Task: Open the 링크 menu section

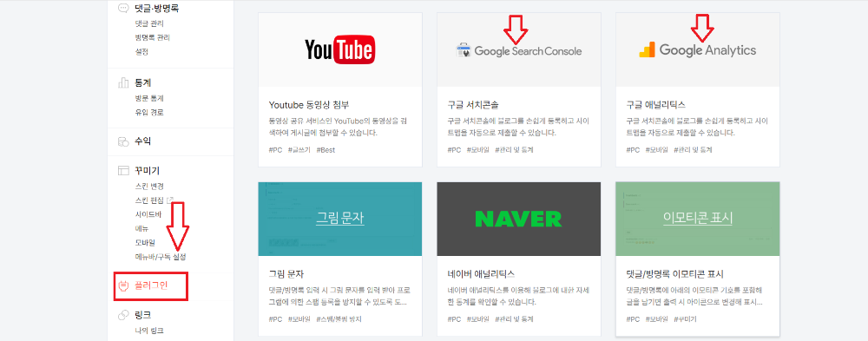Action: (143, 316)
